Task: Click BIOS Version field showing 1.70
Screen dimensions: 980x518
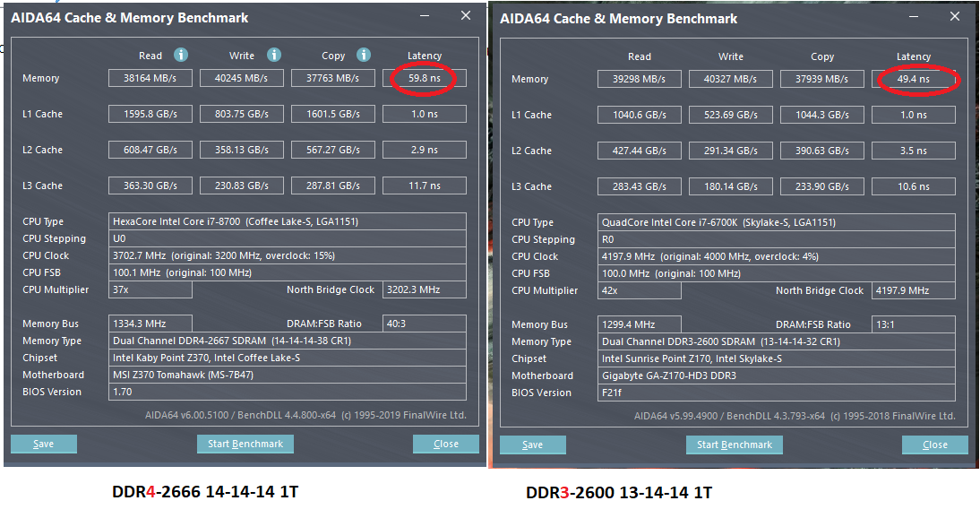Action: coord(287,392)
